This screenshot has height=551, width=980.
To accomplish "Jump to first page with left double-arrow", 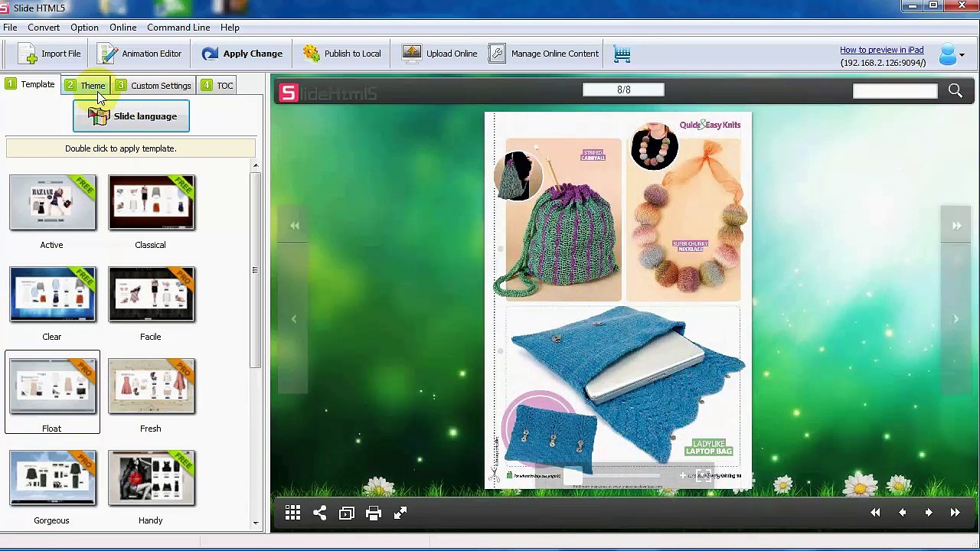I will pos(294,226).
